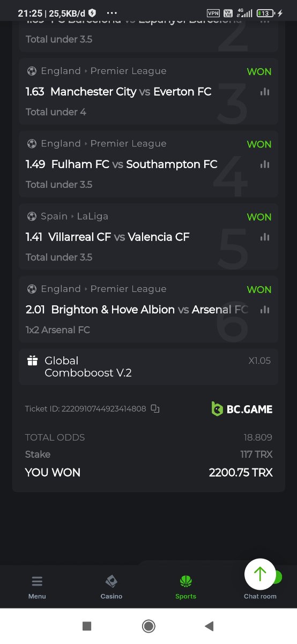Open stats icon for Manchester City vs Everton
This screenshot has width=297, height=644.
click(x=264, y=92)
